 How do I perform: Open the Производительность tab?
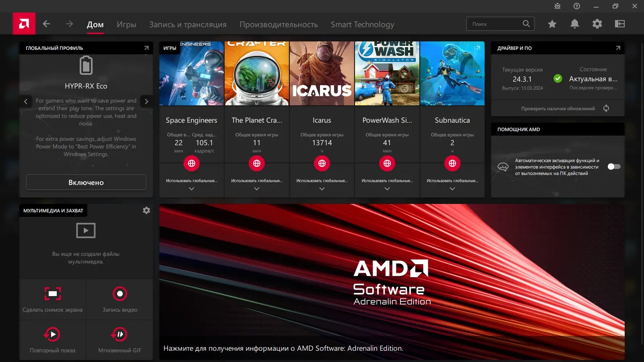coord(279,25)
